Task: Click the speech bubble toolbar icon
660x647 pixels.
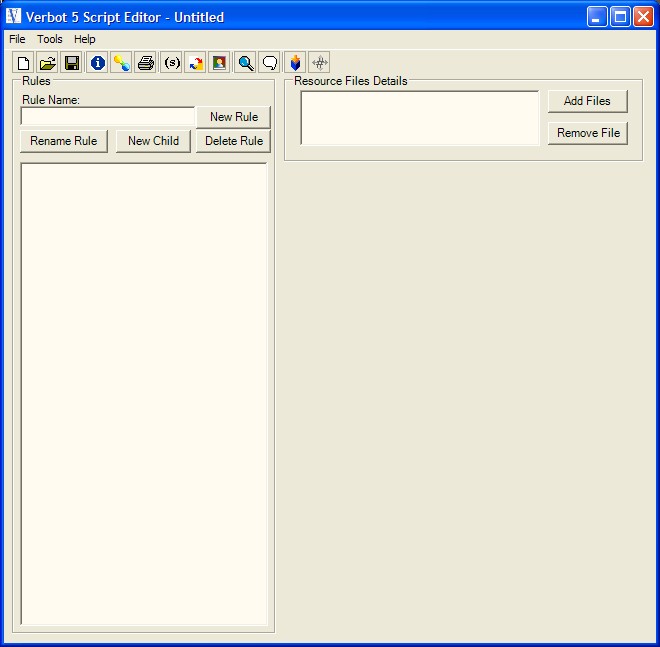Action: [269, 63]
